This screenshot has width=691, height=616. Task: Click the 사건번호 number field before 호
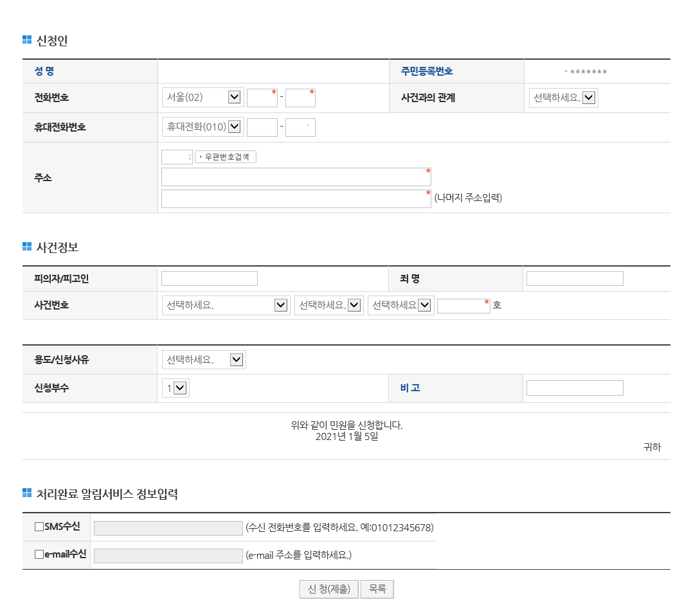coord(463,306)
